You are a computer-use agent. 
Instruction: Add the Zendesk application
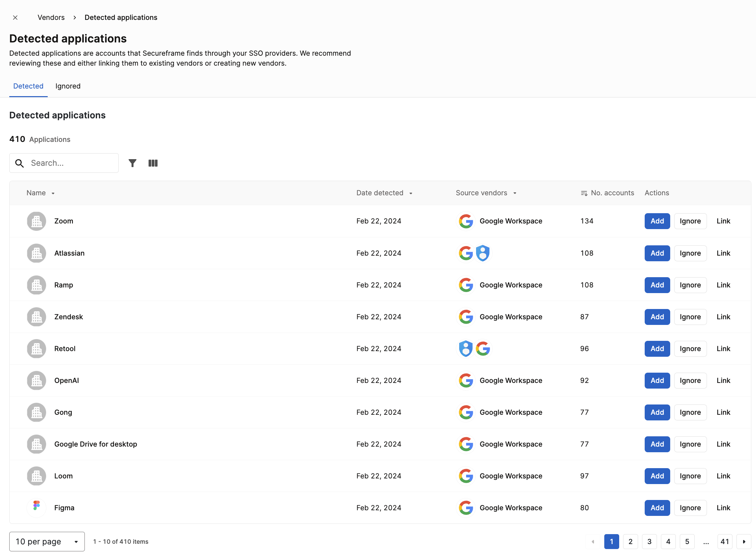coord(657,317)
